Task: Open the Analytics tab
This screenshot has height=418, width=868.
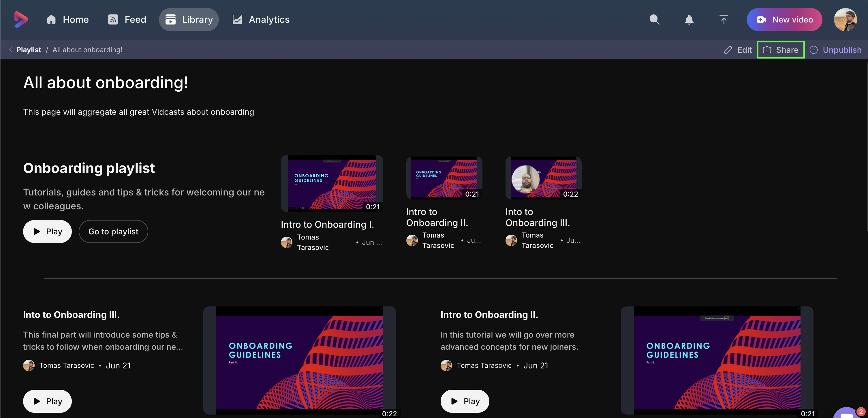Action: (261, 20)
